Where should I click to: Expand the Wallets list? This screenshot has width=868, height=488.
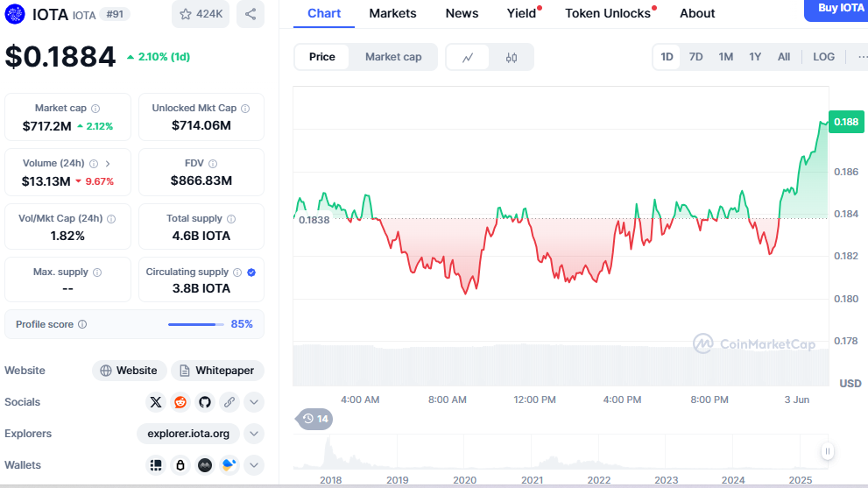253,465
